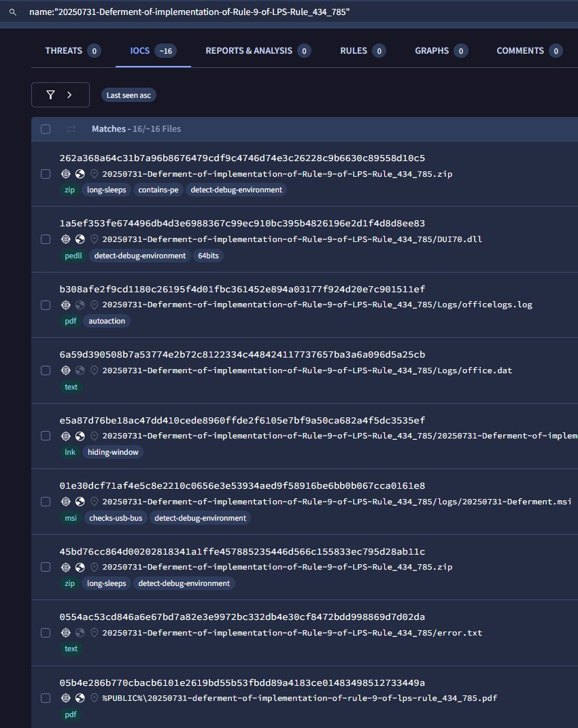Check the error.txt file row
578x728 pixels.
pyautogui.click(x=46, y=633)
